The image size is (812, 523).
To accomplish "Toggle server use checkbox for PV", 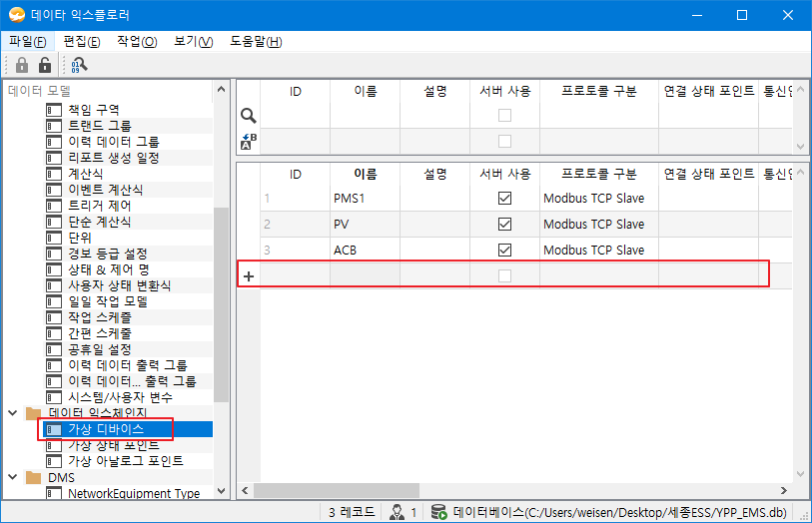I will coord(504,225).
